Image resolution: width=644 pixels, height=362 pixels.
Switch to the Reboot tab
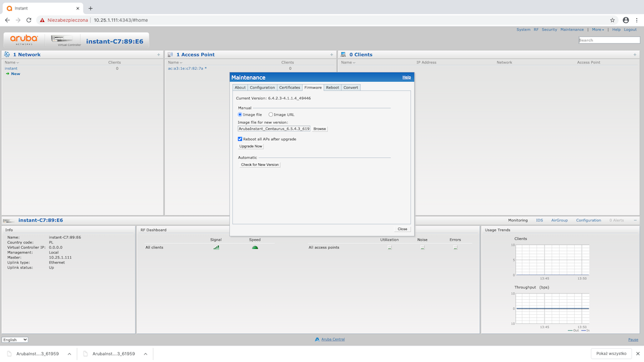[x=332, y=87]
